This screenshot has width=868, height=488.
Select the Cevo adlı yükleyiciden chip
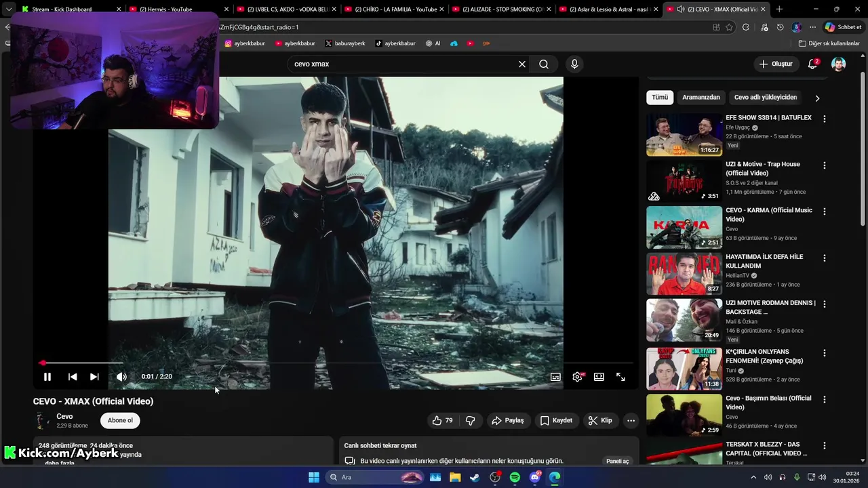[766, 97]
